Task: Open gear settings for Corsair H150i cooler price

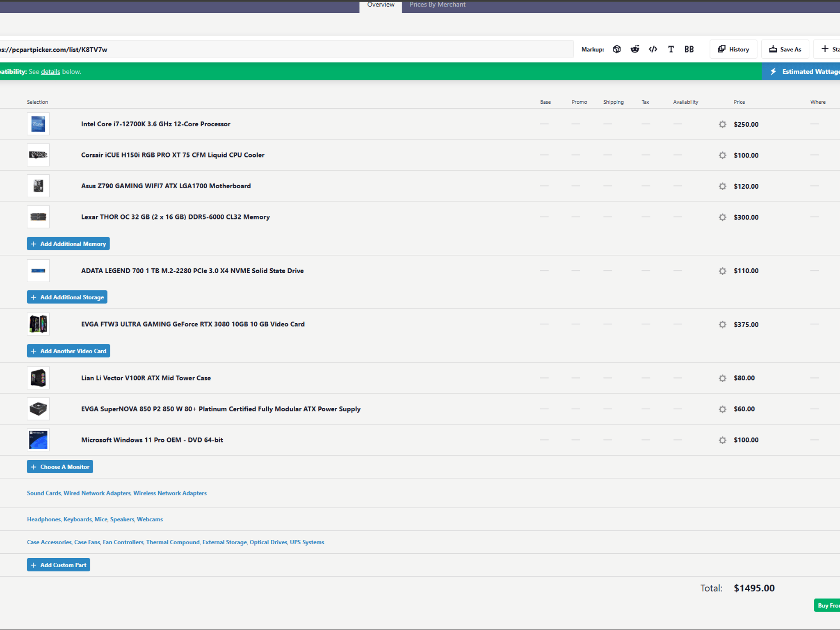Action: point(722,155)
